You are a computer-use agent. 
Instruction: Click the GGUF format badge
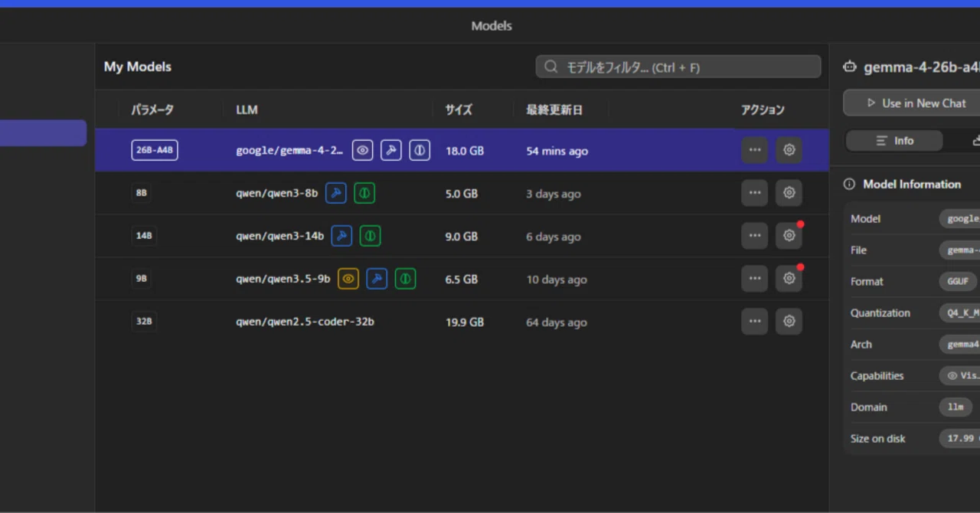click(958, 281)
